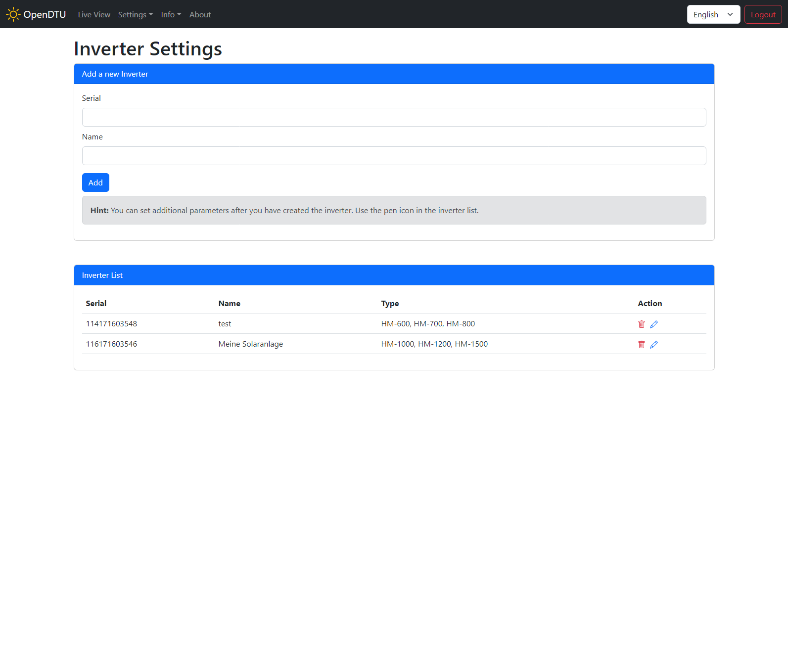
Task: Click the blue Add button
Action: (x=95, y=182)
